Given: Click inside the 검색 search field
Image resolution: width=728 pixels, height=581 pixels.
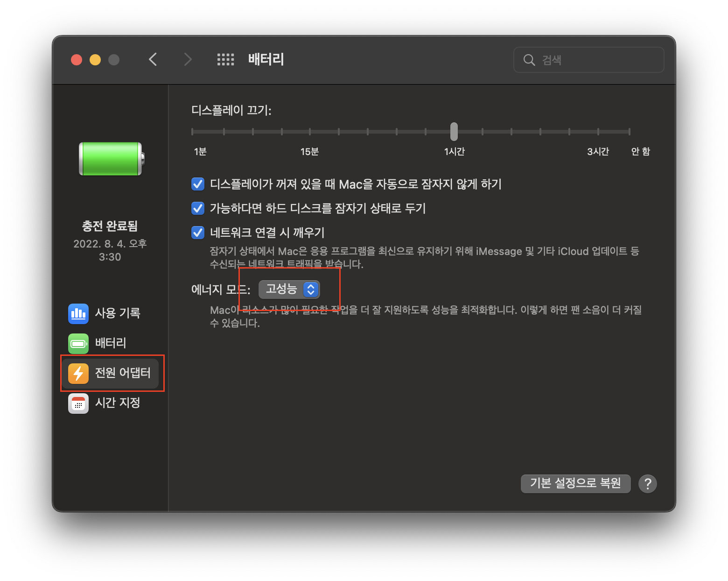Looking at the screenshot, I should 588,60.
